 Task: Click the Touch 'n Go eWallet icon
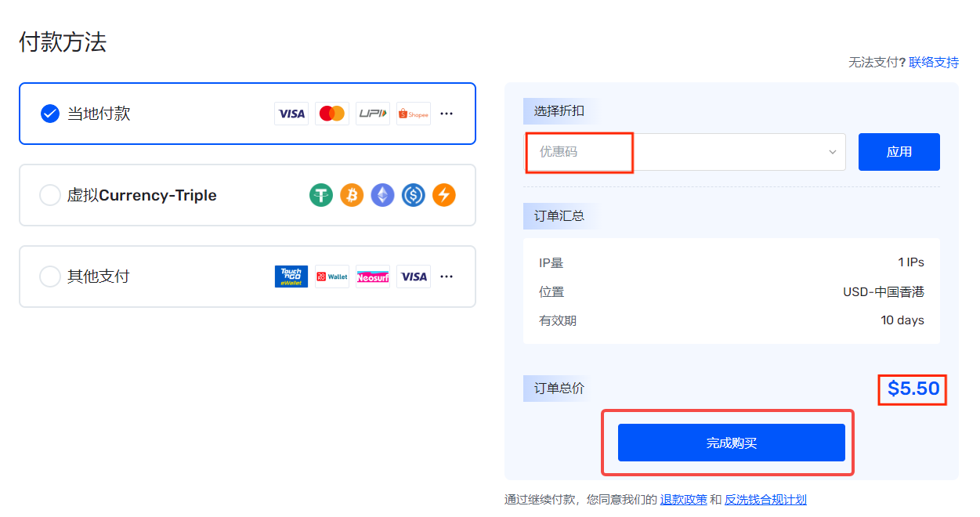click(291, 277)
